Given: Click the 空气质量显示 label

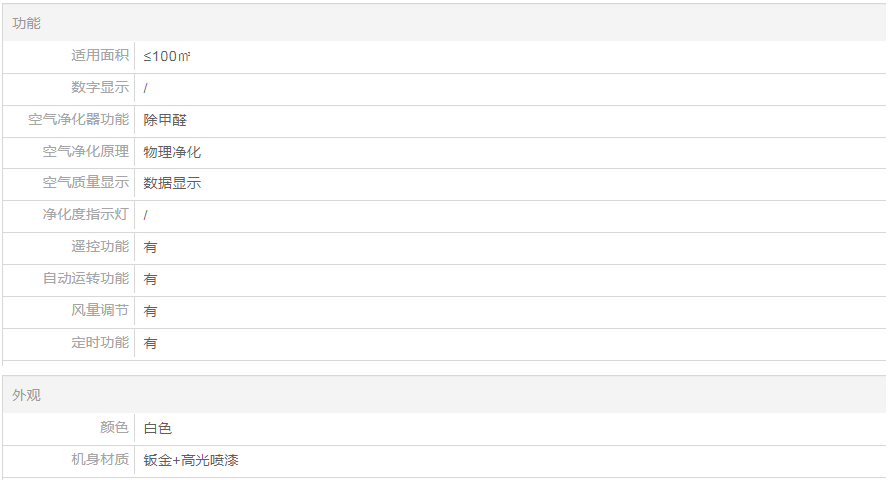Looking at the screenshot, I should pyautogui.click(x=86, y=183).
